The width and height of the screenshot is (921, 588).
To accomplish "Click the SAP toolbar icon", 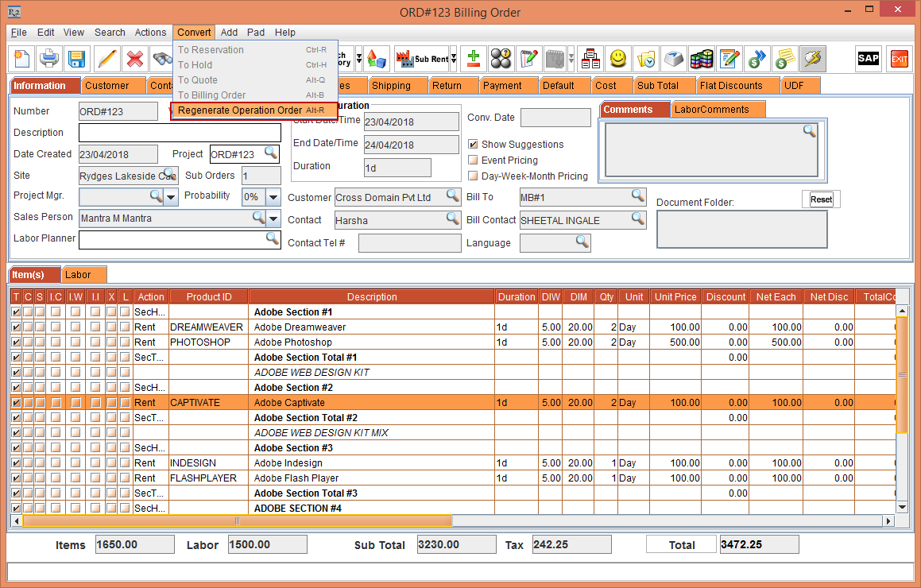I will [868, 59].
